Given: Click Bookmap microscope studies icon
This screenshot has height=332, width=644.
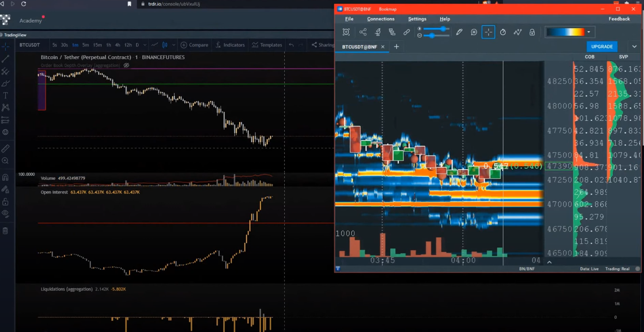Looking at the screenshot, I should [x=378, y=32].
